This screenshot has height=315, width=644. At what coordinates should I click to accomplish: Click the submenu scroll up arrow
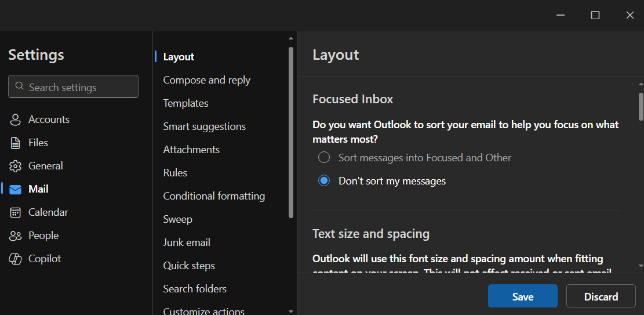[x=291, y=38]
